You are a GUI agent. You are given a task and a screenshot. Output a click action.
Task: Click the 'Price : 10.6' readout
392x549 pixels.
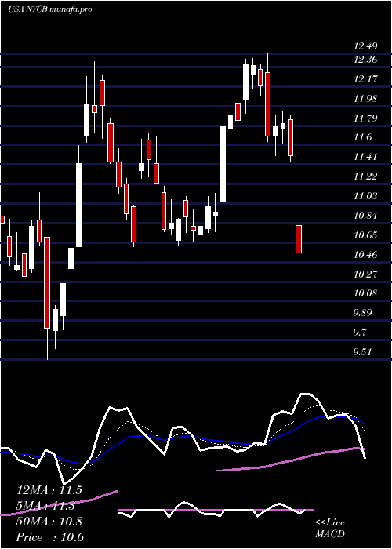coord(50,537)
